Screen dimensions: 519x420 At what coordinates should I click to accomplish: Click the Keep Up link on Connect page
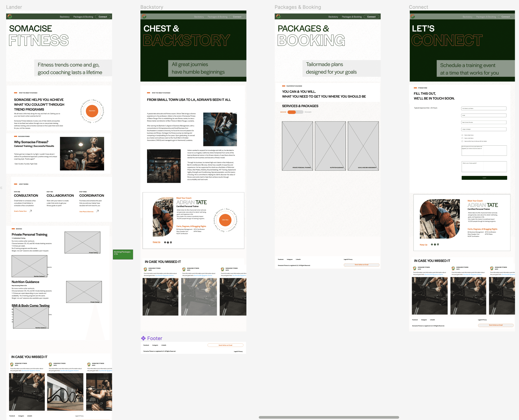coord(423,244)
